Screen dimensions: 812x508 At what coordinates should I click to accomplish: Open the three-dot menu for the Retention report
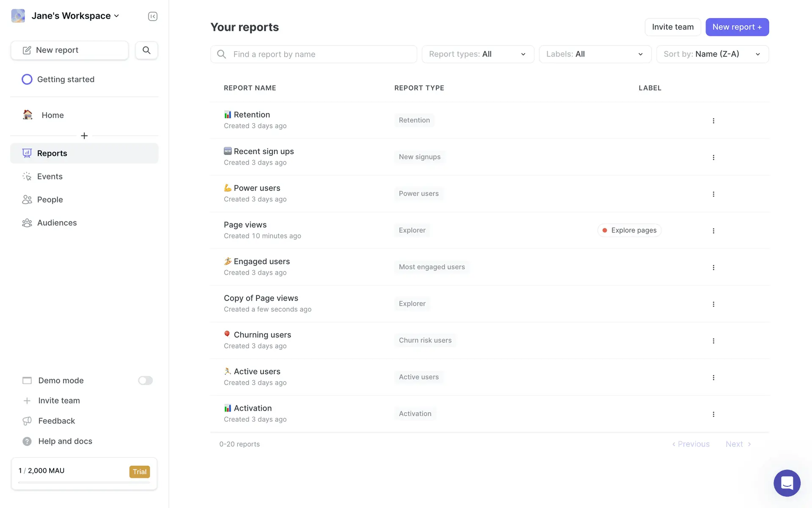point(713,121)
